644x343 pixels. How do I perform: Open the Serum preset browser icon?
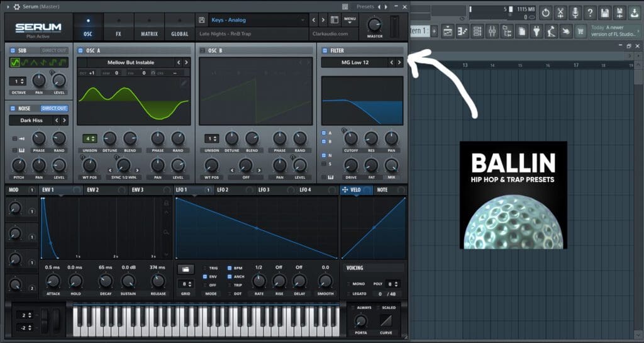pos(335,20)
